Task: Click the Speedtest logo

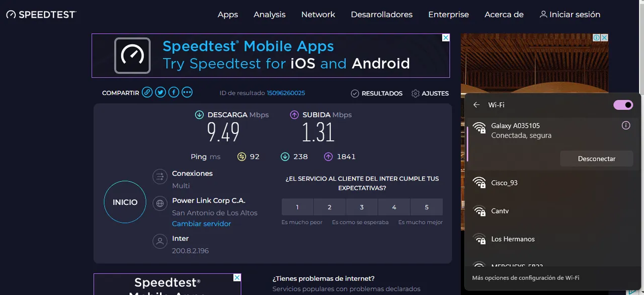Action: point(41,15)
